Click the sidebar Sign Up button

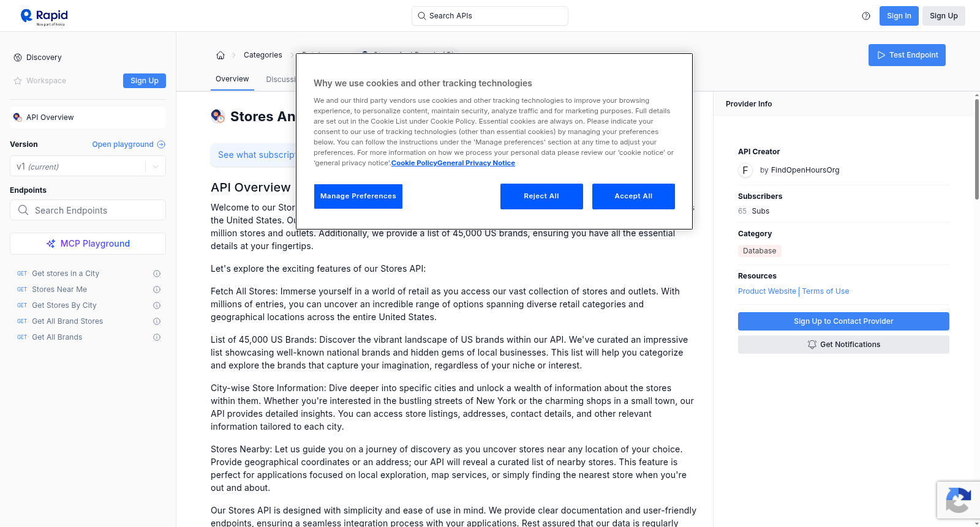(x=145, y=81)
